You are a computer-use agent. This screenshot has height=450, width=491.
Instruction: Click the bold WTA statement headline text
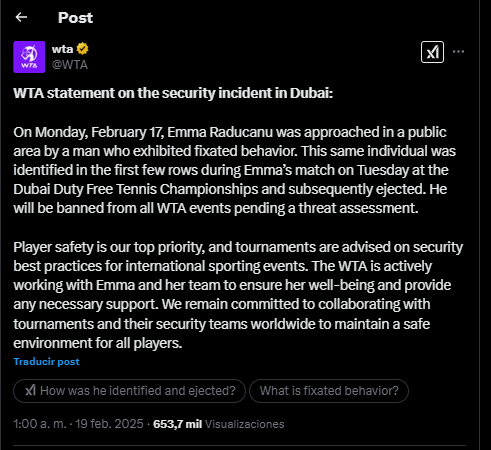coord(173,93)
